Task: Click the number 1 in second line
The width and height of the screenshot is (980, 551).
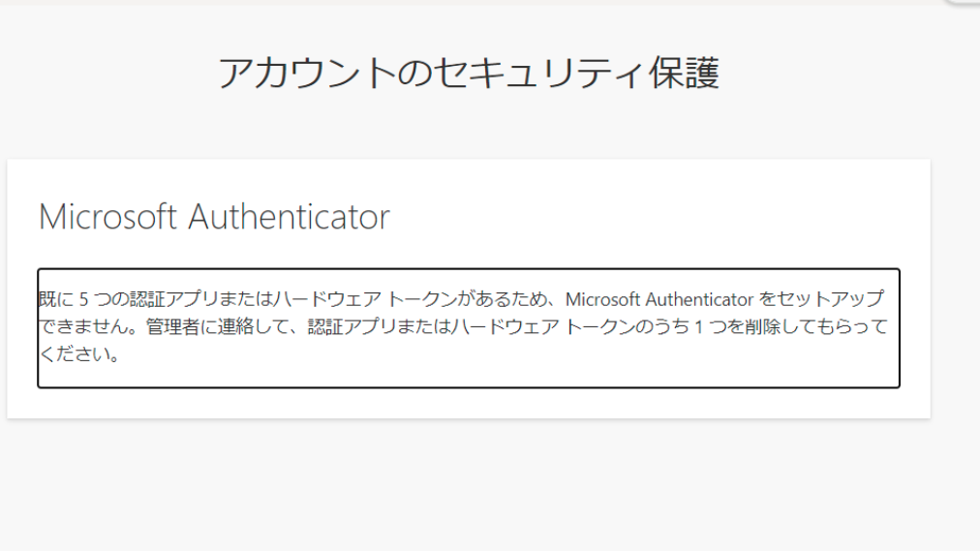Action: [699, 326]
